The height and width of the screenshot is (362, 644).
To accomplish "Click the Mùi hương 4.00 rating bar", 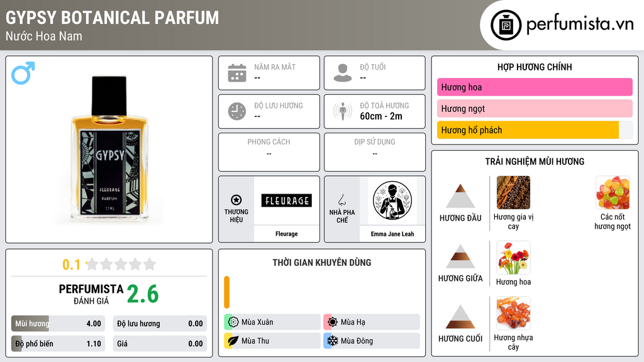I will pos(58,324).
